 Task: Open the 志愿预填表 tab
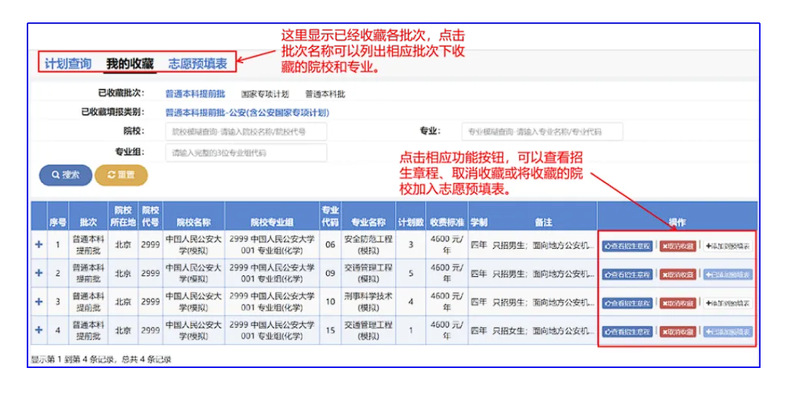tap(197, 63)
